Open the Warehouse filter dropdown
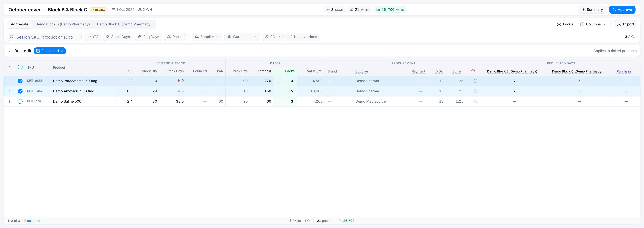Screen dimensions: 644x228 pos(242,37)
